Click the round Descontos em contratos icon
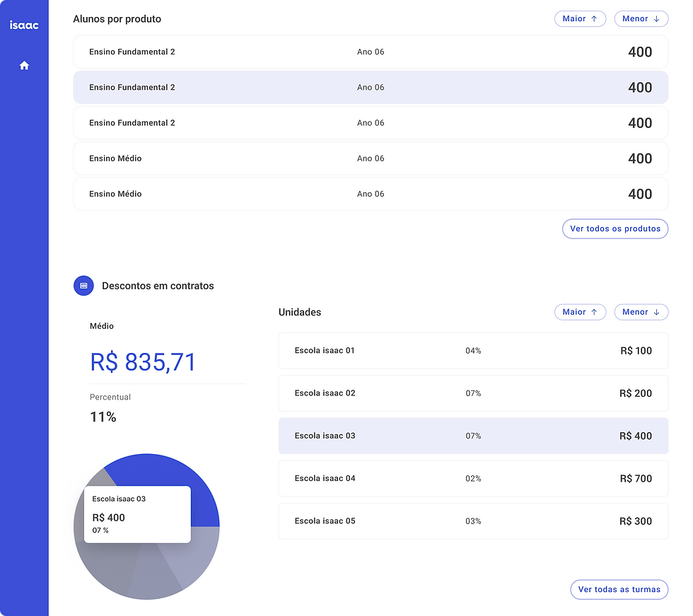693x616 pixels. click(x=83, y=286)
